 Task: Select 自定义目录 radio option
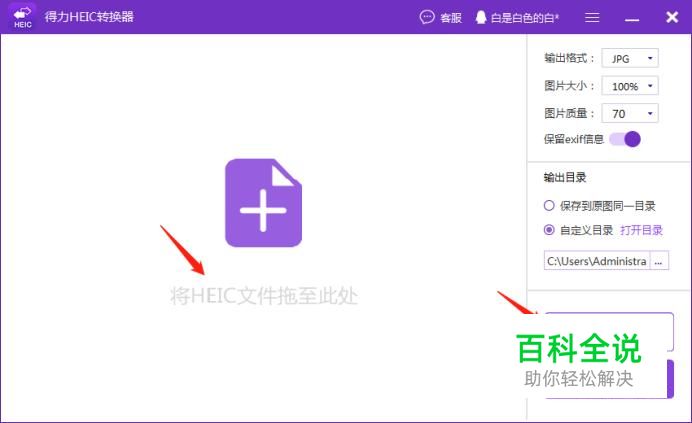(549, 230)
